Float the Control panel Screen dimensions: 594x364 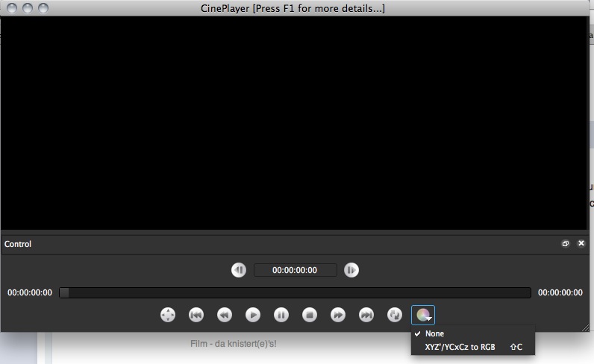[x=565, y=244]
